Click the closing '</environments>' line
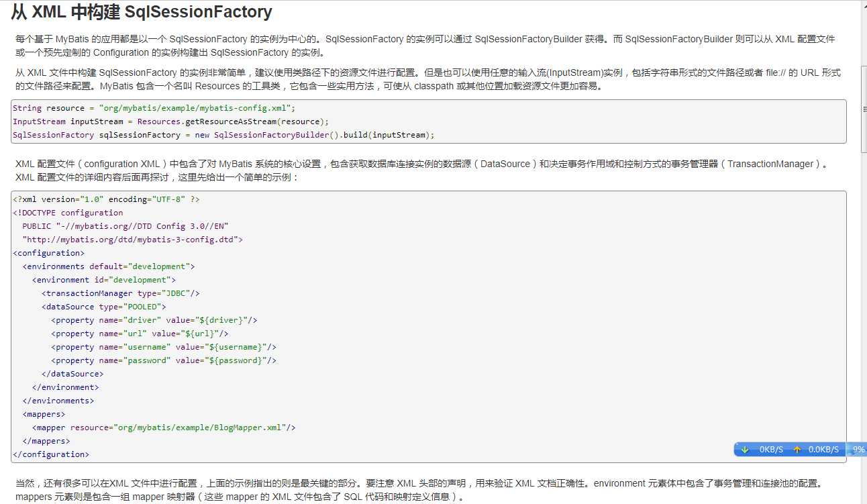Image resolution: width=867 pixels, height=504 pixels. (58, 401)
